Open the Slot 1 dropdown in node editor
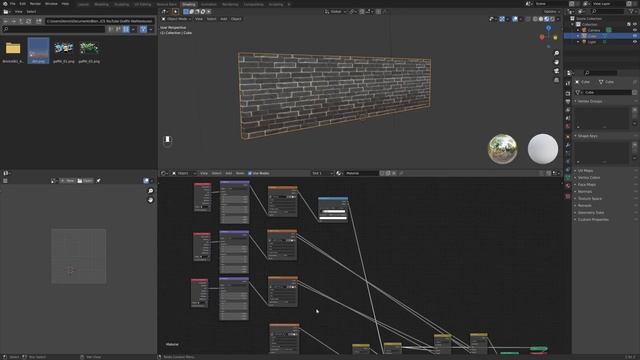Viewport: 640px width, 360px height. coord(322,173)
